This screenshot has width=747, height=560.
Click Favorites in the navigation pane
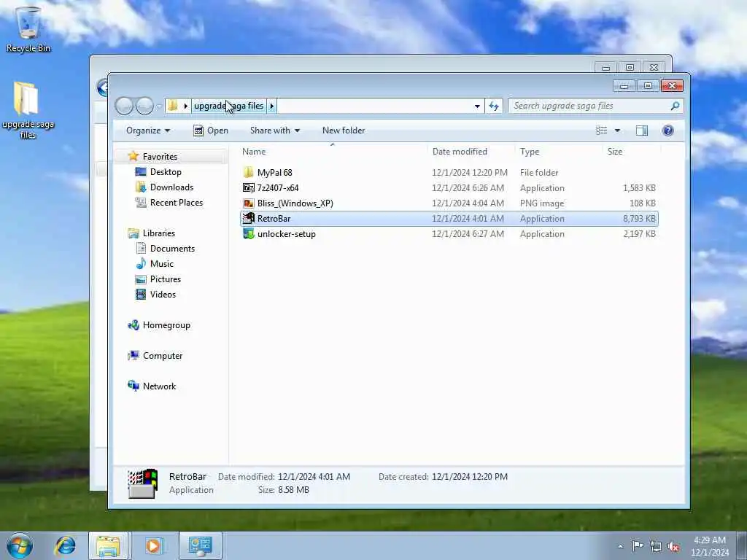pos(160,157)
